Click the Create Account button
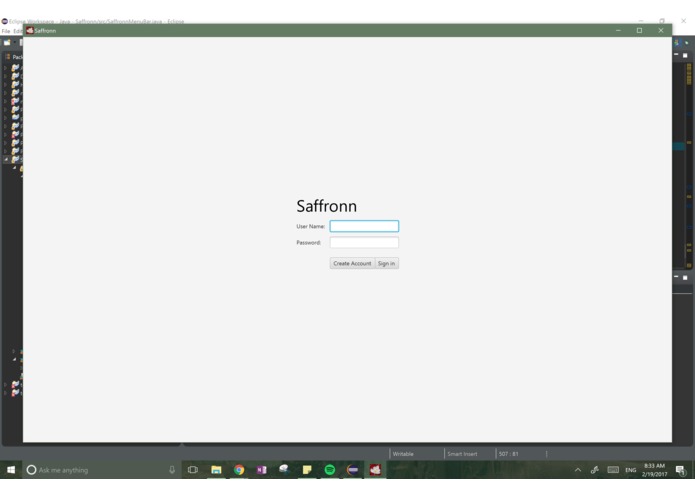The width and height of the screenshot is (695, 494). (x=352, y=263)
